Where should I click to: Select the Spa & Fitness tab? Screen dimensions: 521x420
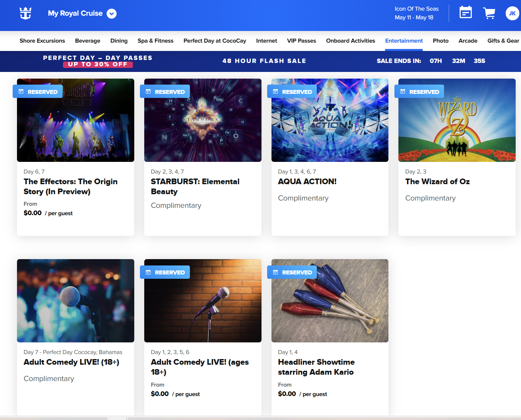(156, 41)
